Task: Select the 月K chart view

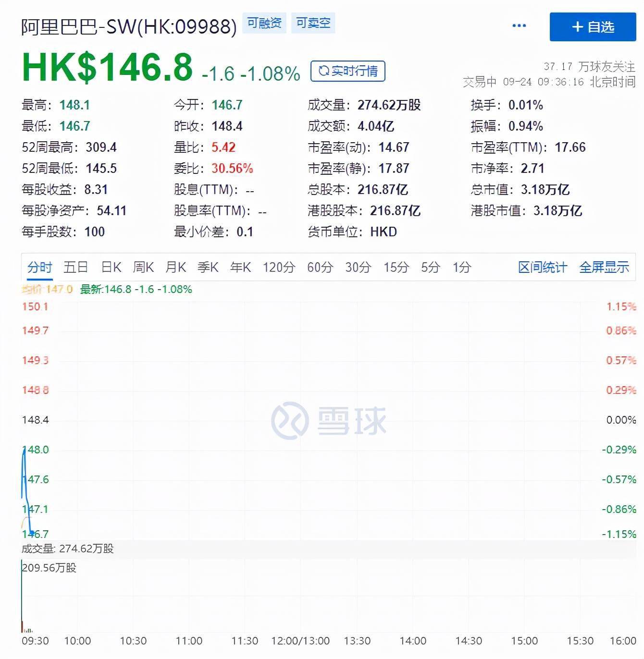Action: [x=175, y=267]
